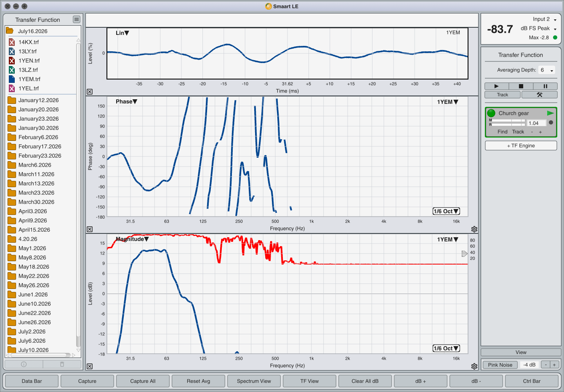564x392 pixels.
Task: Open Phase plot 1/6 Oct smoothing dropdown
Action: click(446, 211)
